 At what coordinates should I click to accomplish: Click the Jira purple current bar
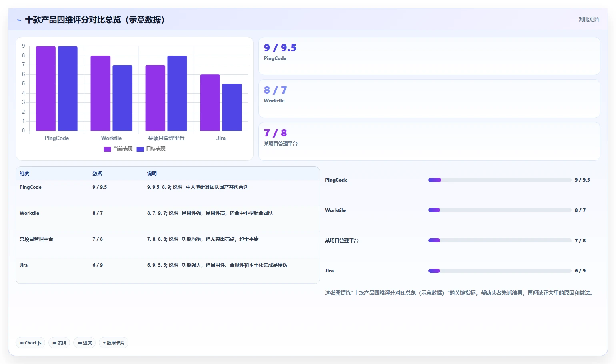pos(210,103)
